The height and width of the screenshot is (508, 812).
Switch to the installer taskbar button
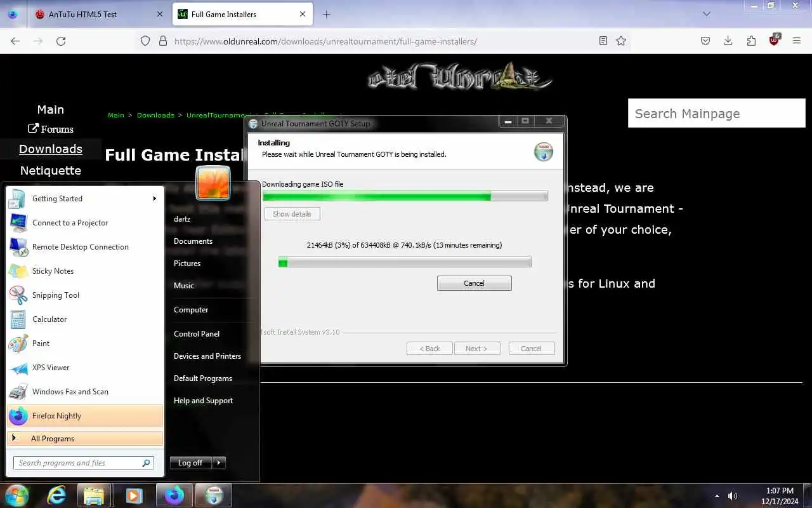[214, 495]
